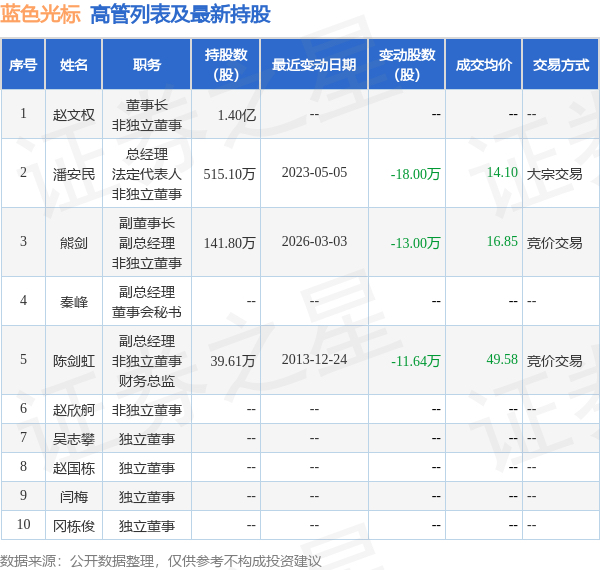Click the holding value 1.40亿
This screenshot has height=570, width=600.
236,115
